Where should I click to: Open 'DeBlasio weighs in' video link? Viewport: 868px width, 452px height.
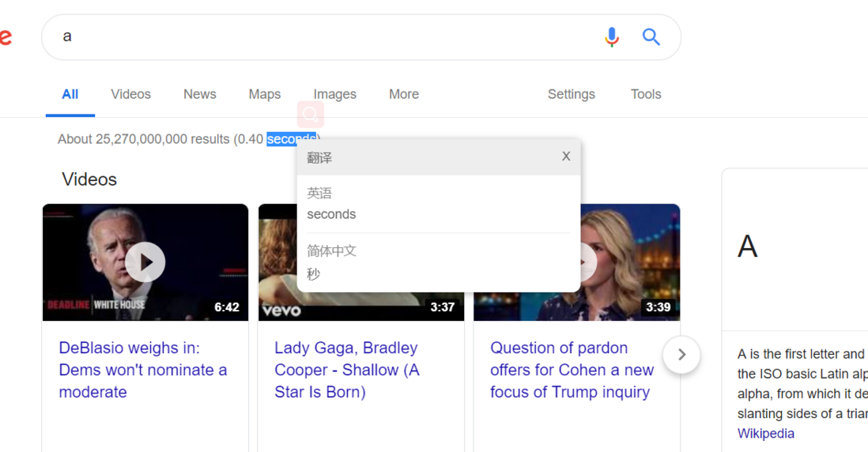(x=143, y=370)
